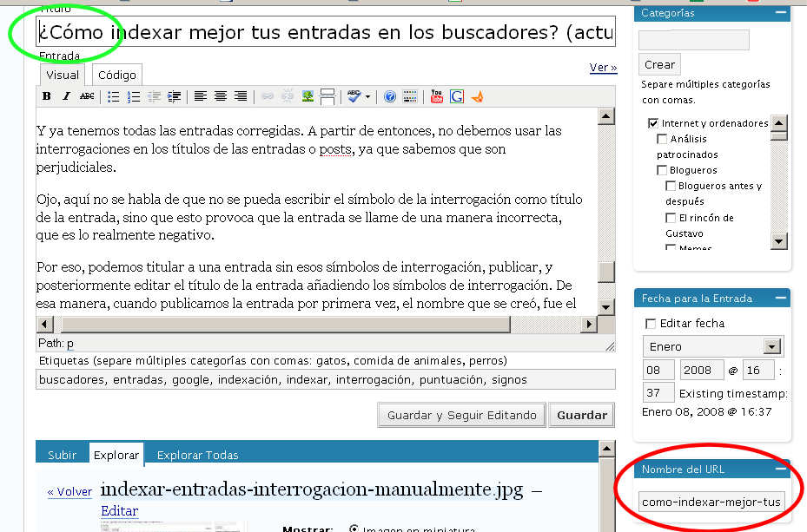The image size is (807, 532).
Task: Click the Guardar y Seguir Editando button
Action: click(x=461, y=415)
